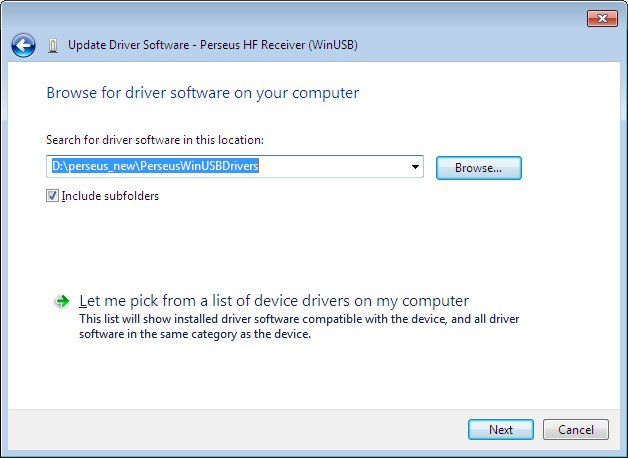Uncheck the Include subfolders checkbox
Image resolution: width=628 pixels, height=458 pixels.
[x=52, y=196]
